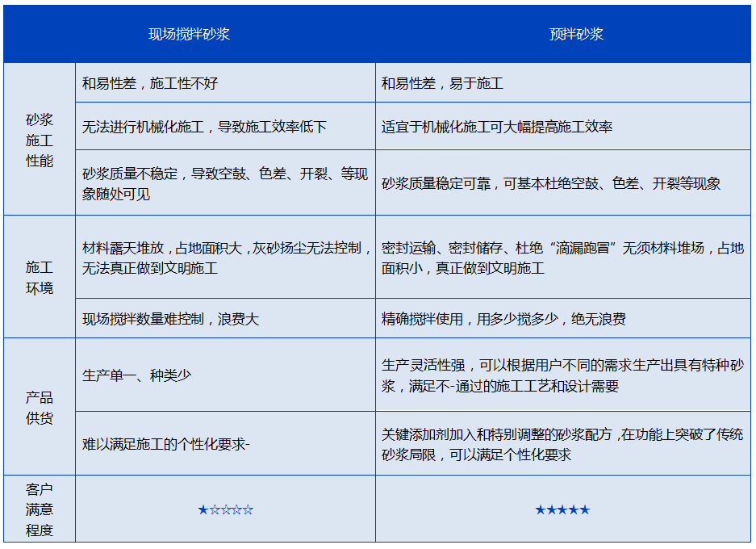The height and width of the screenshot is (549, 756).
Task: Click the middle empty star in the left rating
Action: (224, 509)
